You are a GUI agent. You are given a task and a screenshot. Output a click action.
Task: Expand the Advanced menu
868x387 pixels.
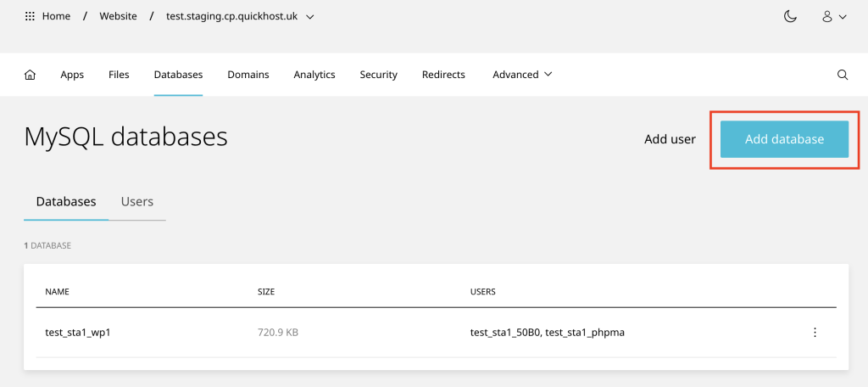pos(522,75)
